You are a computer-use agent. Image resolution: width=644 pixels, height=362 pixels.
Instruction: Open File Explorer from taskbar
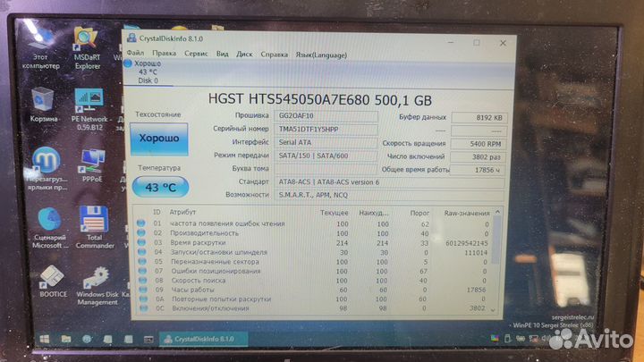[x=65, y=339]
